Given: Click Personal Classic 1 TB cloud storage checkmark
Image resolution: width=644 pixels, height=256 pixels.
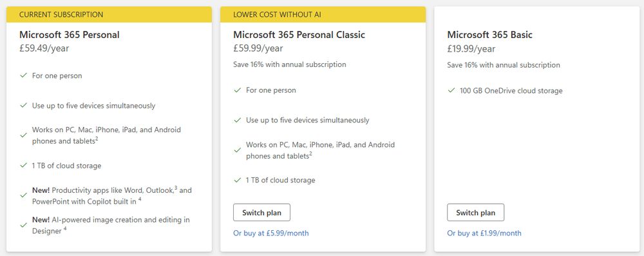Looking at the screenshot, I should pyautogui.click(x=238, y=180).
